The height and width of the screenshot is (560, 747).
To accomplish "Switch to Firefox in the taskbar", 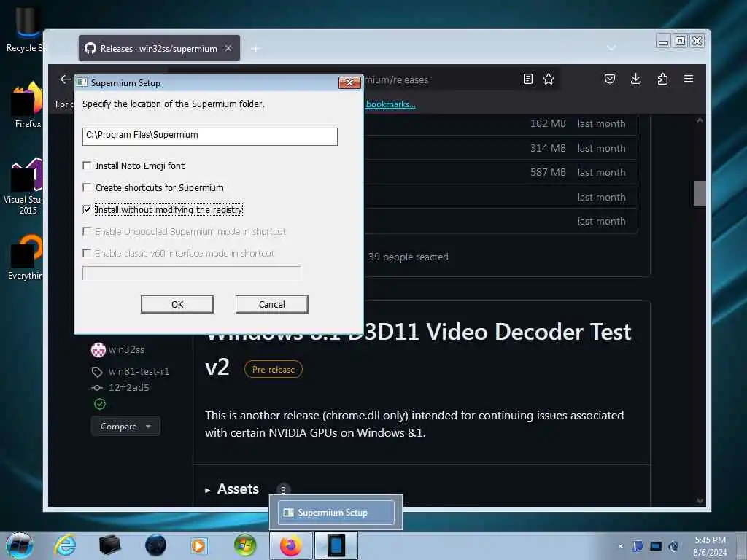I will point(290,545).
